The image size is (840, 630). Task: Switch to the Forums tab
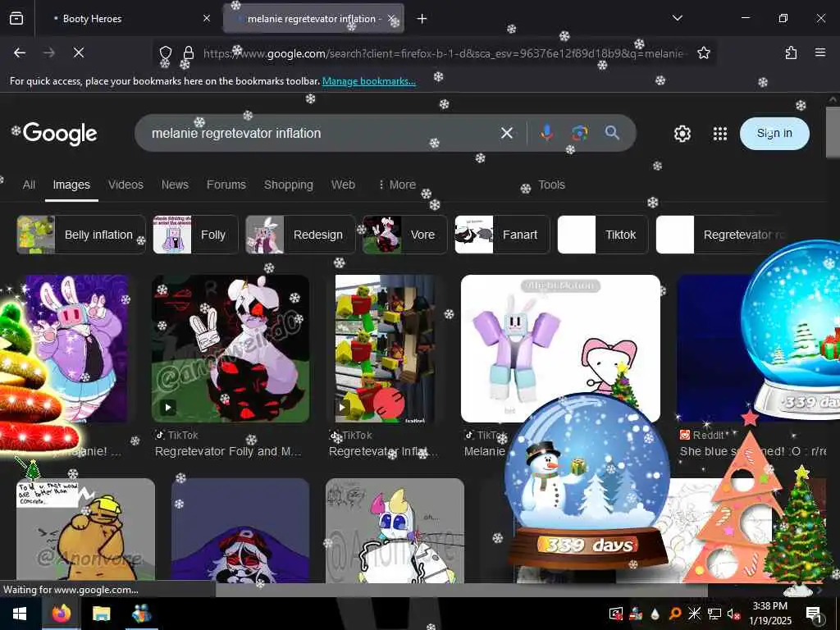226,185
